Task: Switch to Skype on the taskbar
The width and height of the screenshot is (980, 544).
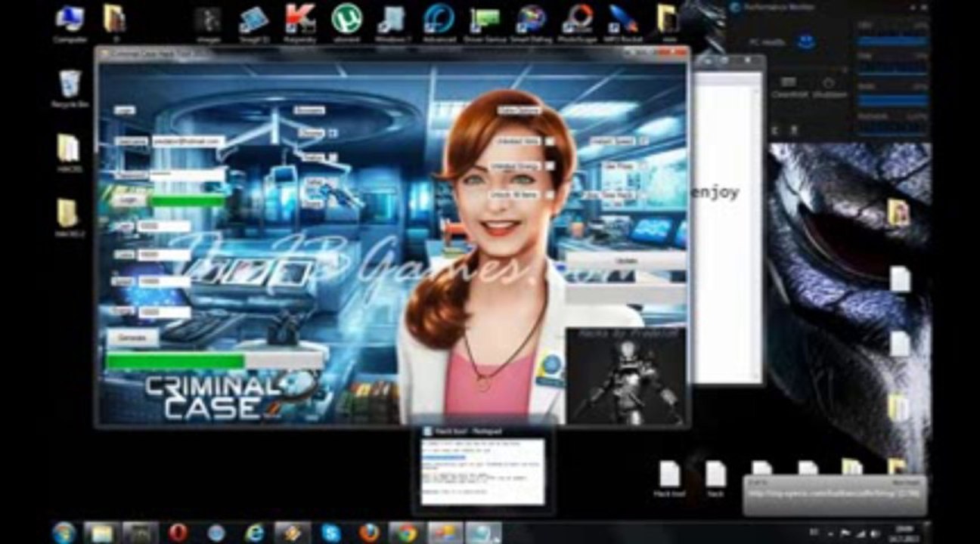Action: pyautogui.click(x=330, y=533)
